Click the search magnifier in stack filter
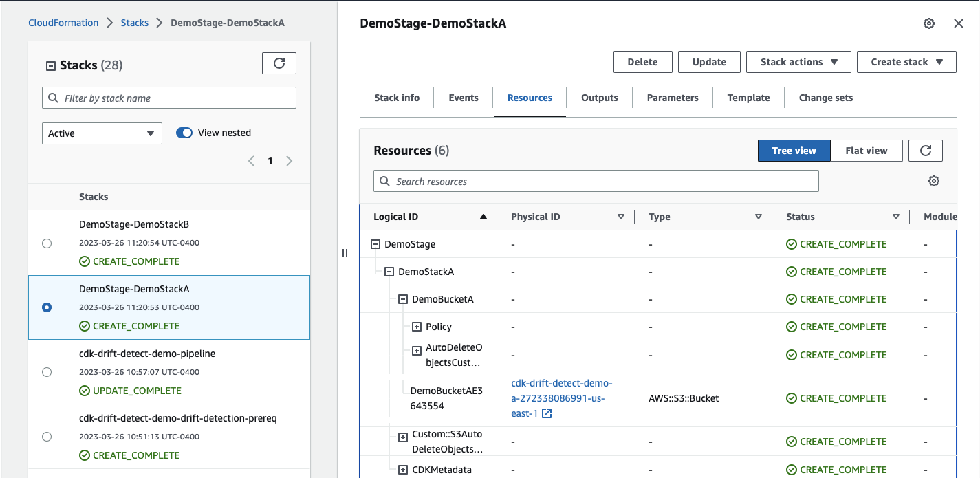980x478 pixels. (53, 97)
